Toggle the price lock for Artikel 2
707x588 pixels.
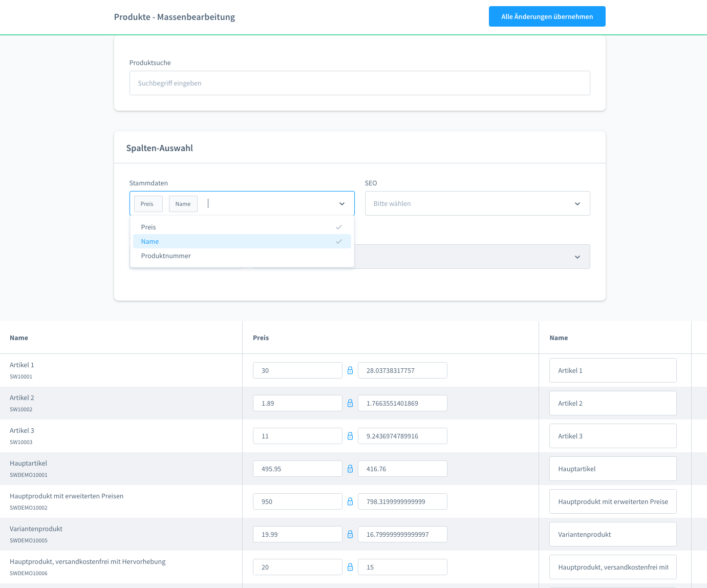coord(350,403)
